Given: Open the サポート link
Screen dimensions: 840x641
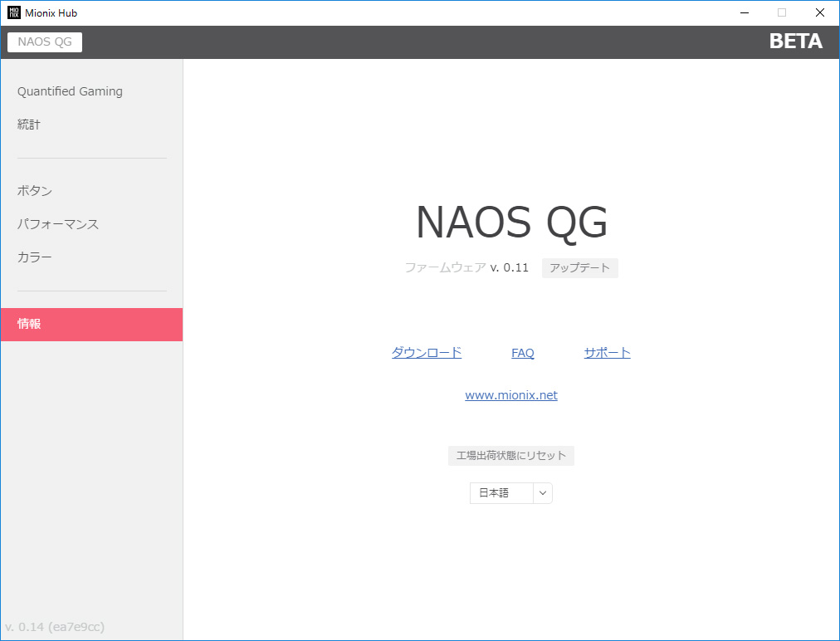Looking at the screenshot, I should pyautogui.click(x=607, y=353).
